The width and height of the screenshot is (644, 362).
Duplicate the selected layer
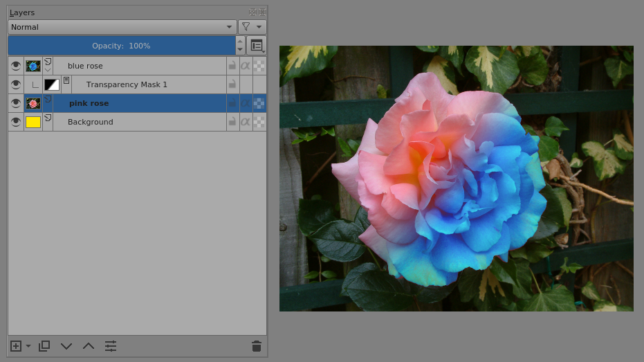(x=44, y=346)
